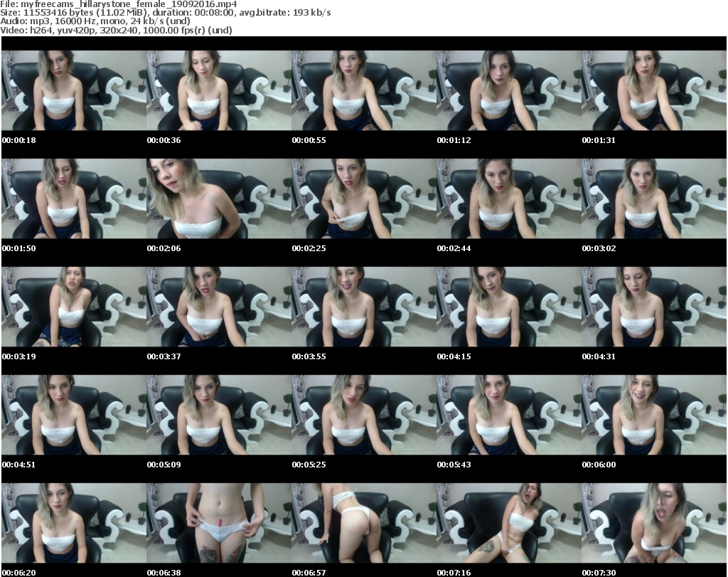This screenshot has height=577, width=728.
Task: Click the timestamp 00:01:31 text
Action: pos(599,140)
